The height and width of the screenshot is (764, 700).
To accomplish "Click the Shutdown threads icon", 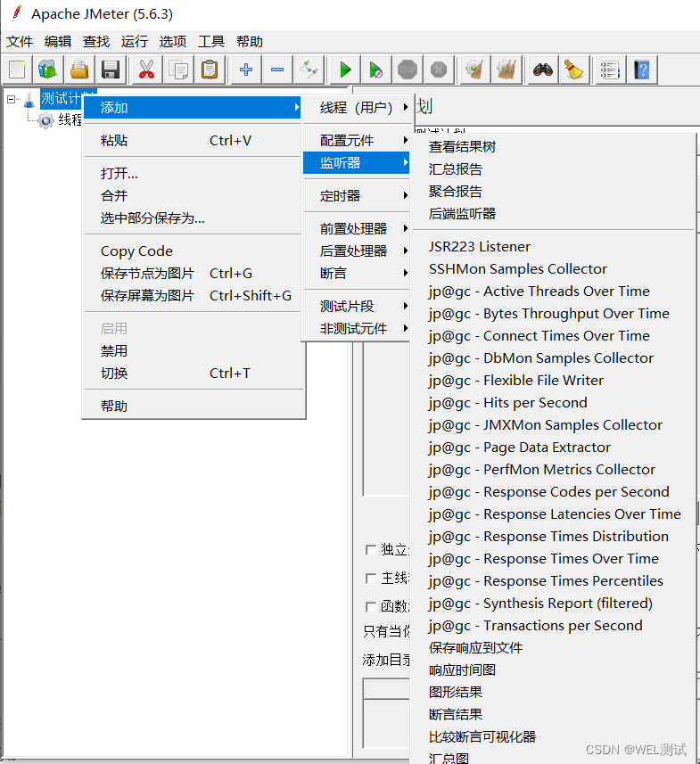I will (x=439, y=70).
